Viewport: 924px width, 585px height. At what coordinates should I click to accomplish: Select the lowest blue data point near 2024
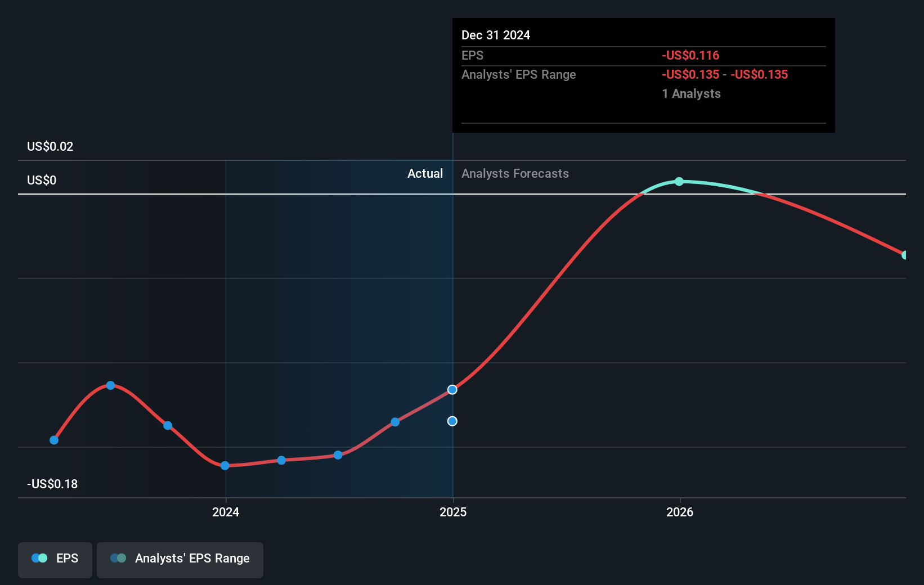pyautogui.click(x=225, y=466)
